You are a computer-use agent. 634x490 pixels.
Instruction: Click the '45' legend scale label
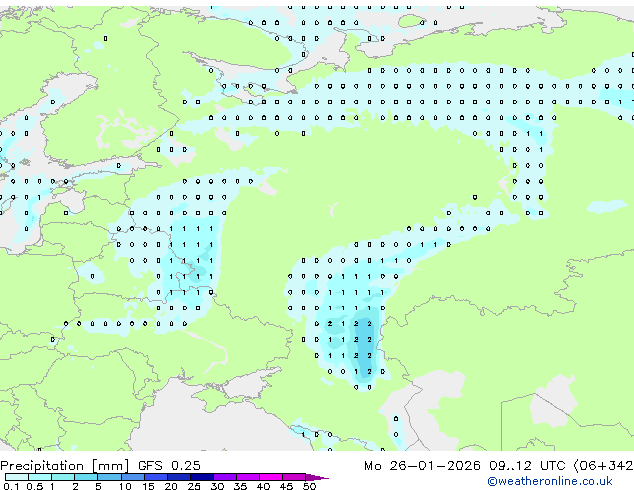click(286, 486)
